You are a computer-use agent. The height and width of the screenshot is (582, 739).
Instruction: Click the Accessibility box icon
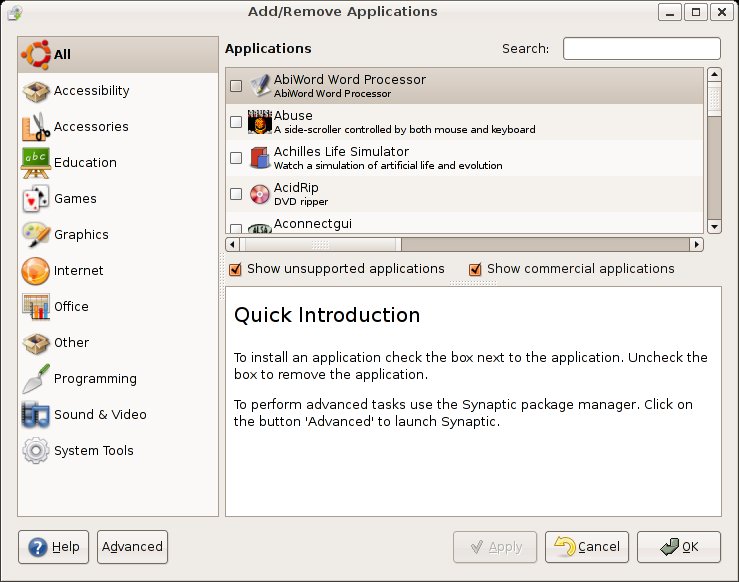tap(35, 91)
